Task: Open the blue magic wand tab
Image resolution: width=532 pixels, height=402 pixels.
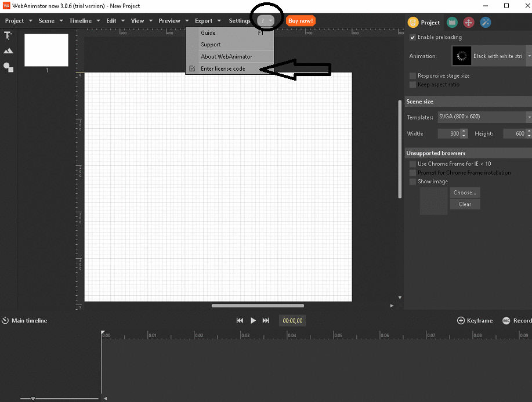Action: pyautogui.click(x=486, y=23)
